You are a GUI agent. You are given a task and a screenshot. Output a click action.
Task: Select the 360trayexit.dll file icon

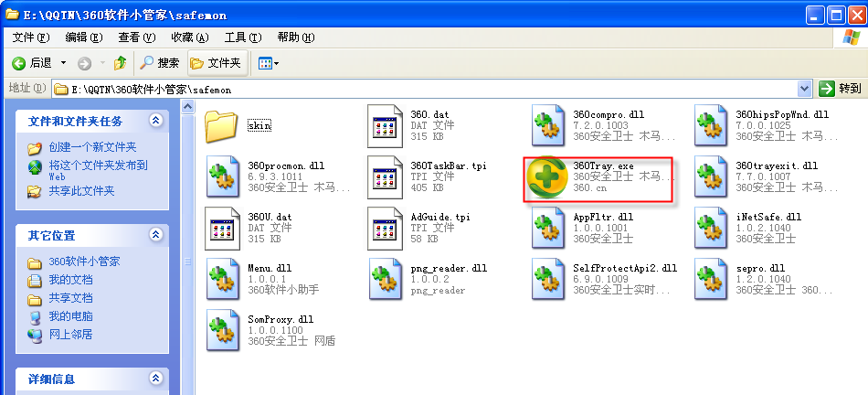[712, 176]
